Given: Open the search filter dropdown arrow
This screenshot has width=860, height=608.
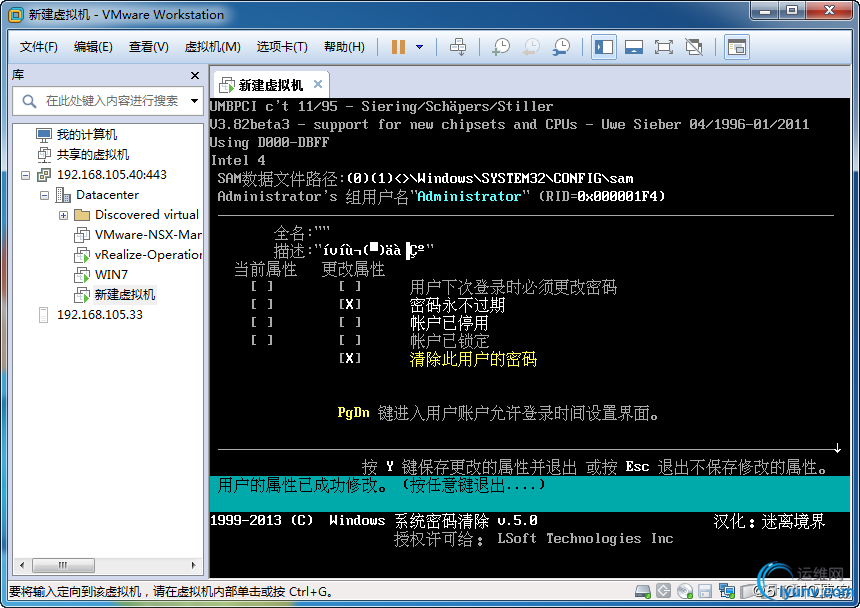Looking at the screenshot, I should coord(194,101).
